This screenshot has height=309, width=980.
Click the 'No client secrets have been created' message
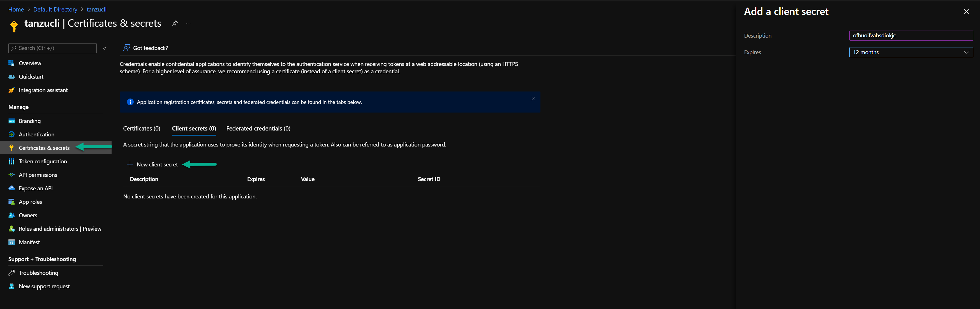[190, 197]
